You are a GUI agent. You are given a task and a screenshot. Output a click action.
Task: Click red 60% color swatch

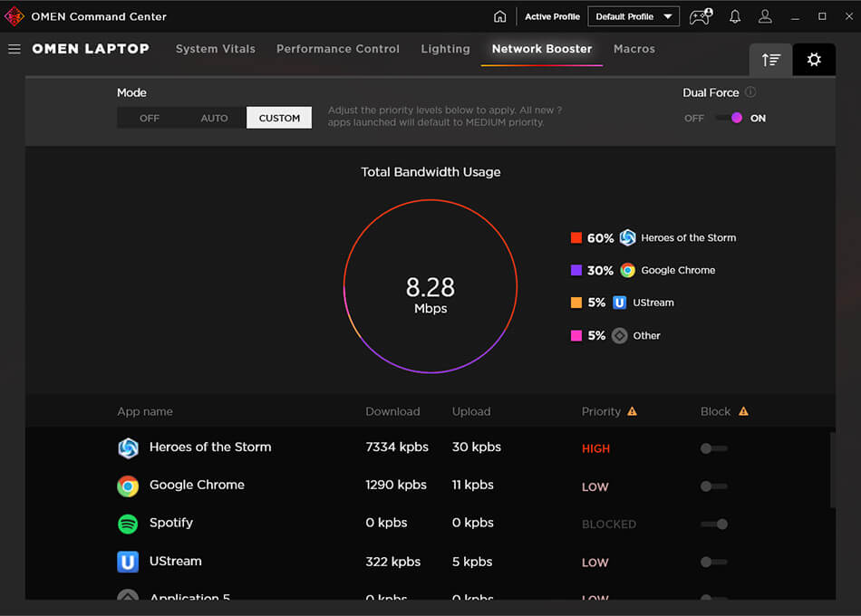coord(576,237)
